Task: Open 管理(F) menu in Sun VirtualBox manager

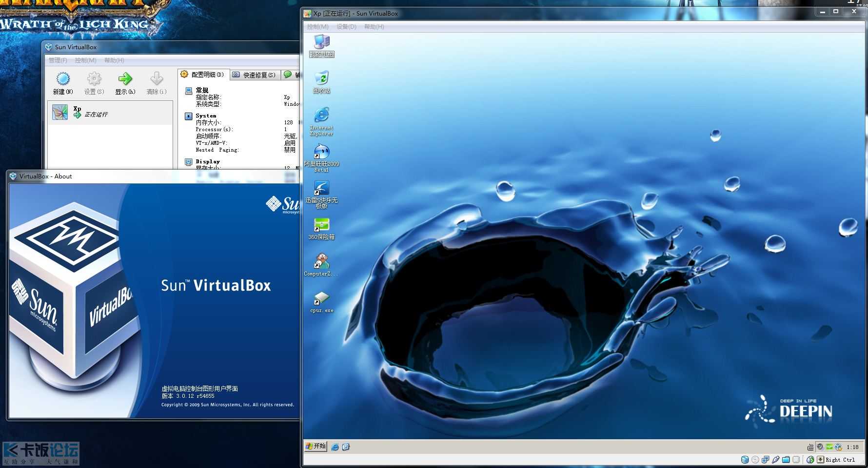Action: pos(58,60)
